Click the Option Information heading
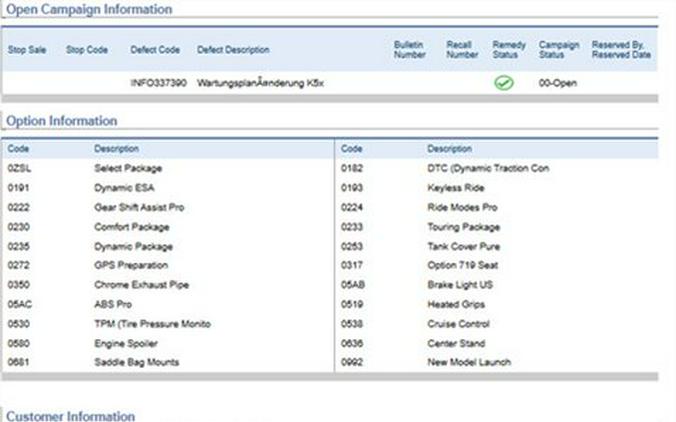This screenshot has width=676, height=422. coord(62,121)
